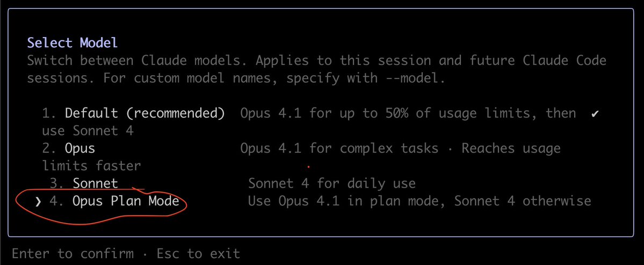Click the "Sonnet 4 for daily use" description
This screenshot has width=644, height=265.
click(331, 183)
